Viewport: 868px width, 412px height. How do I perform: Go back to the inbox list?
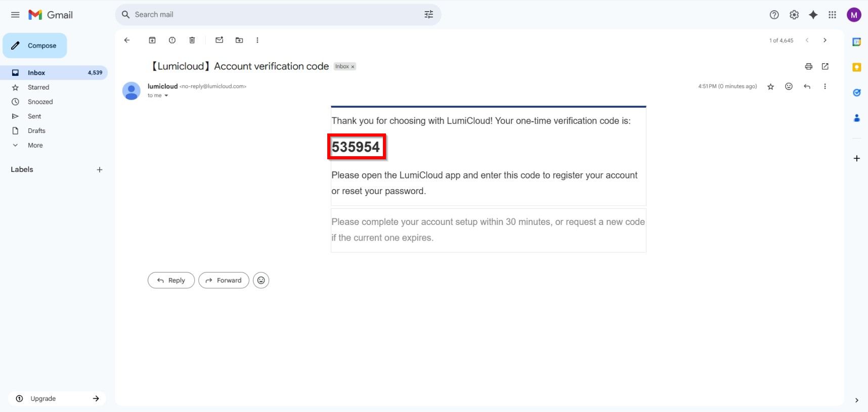pyautogui.click(x=127, y=40)
